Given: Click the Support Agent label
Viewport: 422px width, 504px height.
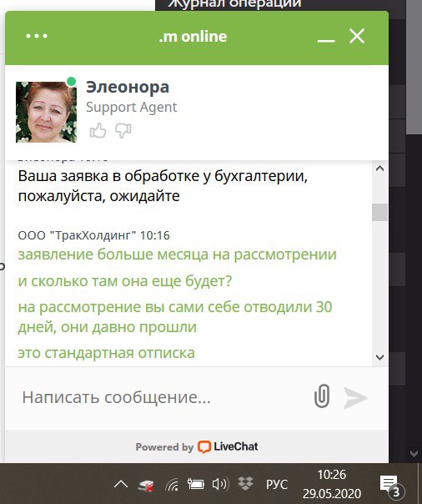Looking at the screenshot, I should click(x=131, y=107).
